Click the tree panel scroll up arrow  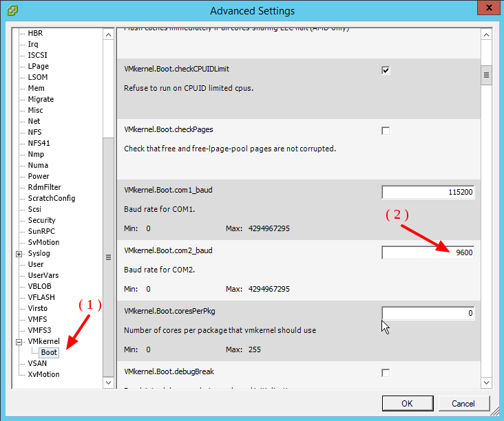click(108, 34)
